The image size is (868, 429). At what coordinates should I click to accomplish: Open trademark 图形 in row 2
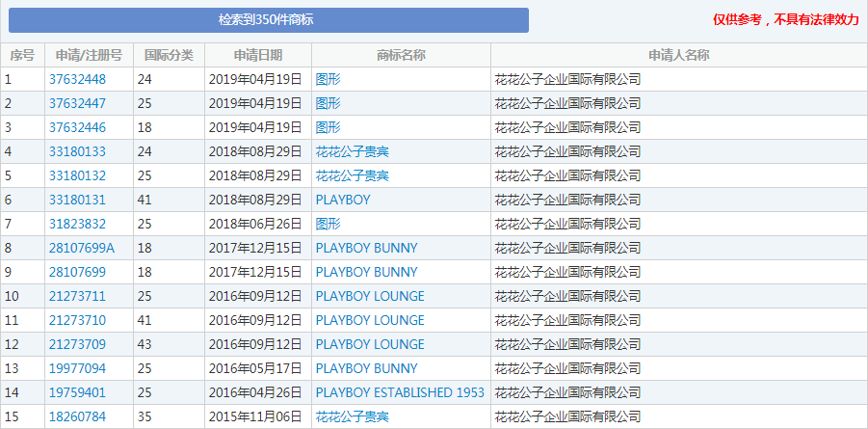pos(329,104)
